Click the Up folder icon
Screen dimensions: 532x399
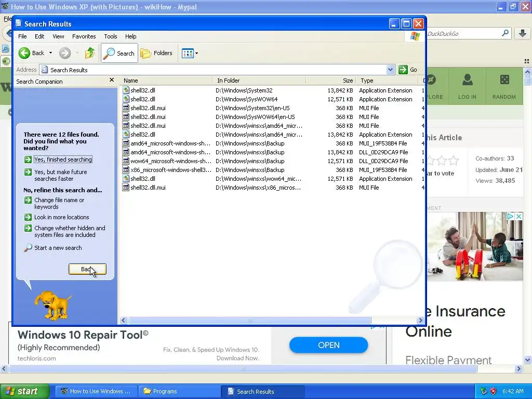tap(89, 53)
